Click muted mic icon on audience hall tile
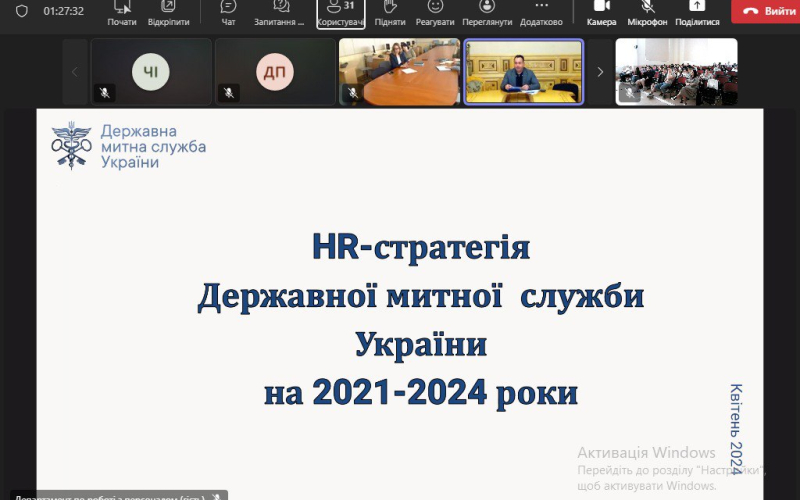 click(630, 93)
